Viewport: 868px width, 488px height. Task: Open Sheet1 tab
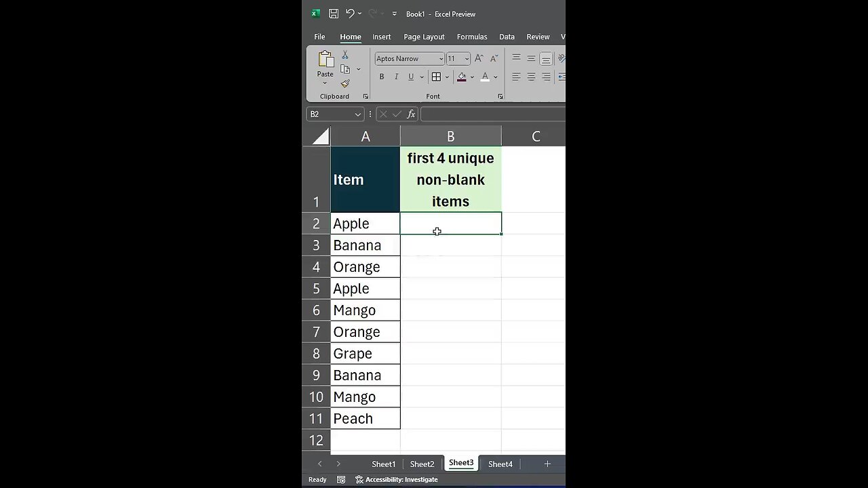coord(383,464)
